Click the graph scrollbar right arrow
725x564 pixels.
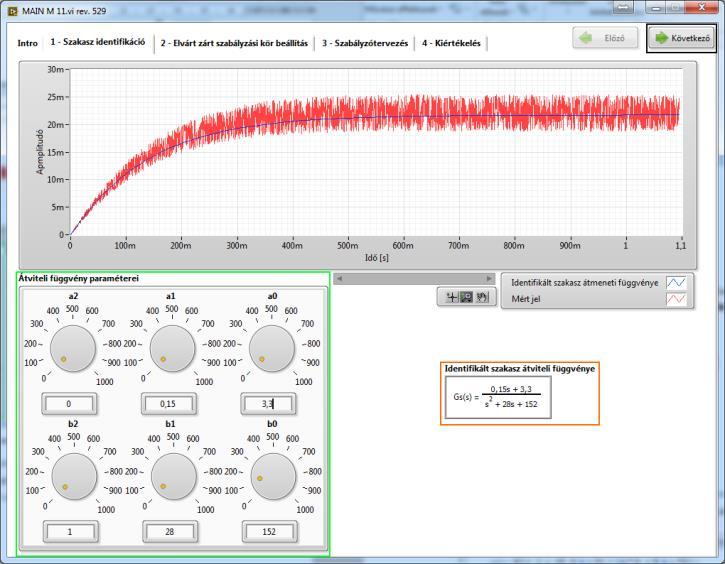[489, 278]
